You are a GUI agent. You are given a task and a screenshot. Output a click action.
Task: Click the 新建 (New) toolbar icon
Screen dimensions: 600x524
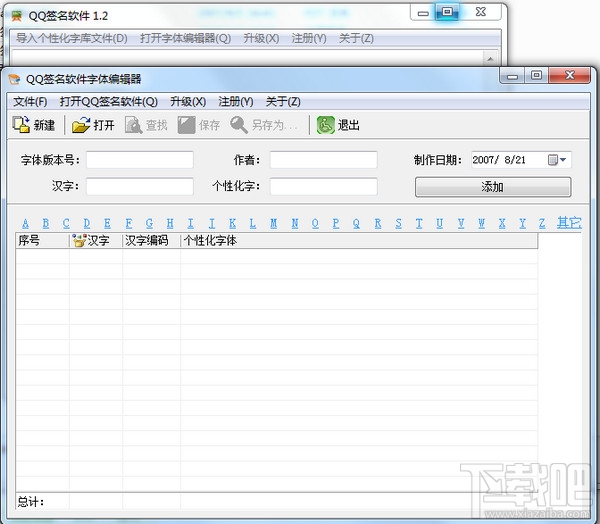pos(21,125)
